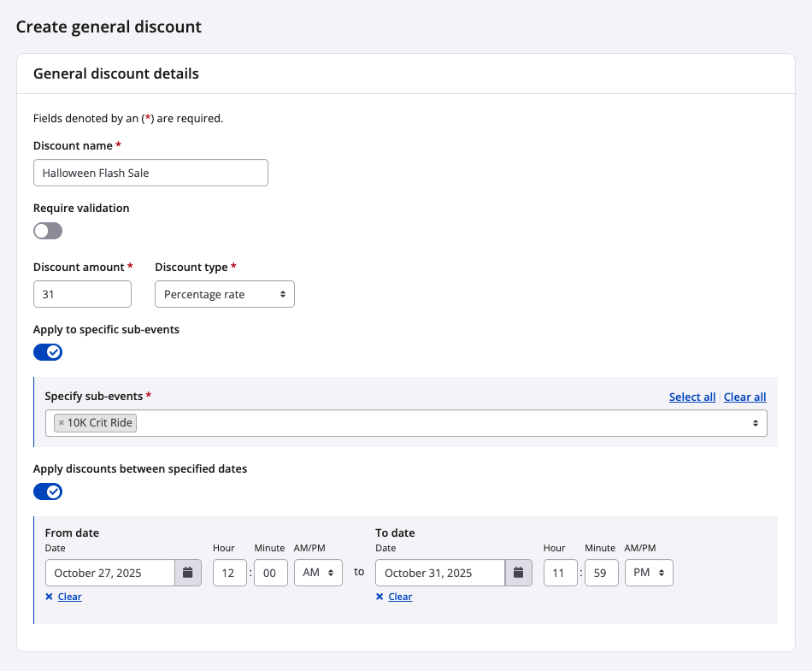Viewport: 812px width, 671px height.
Task: Click the X icon under From date
Action: (x=50, y=597)
